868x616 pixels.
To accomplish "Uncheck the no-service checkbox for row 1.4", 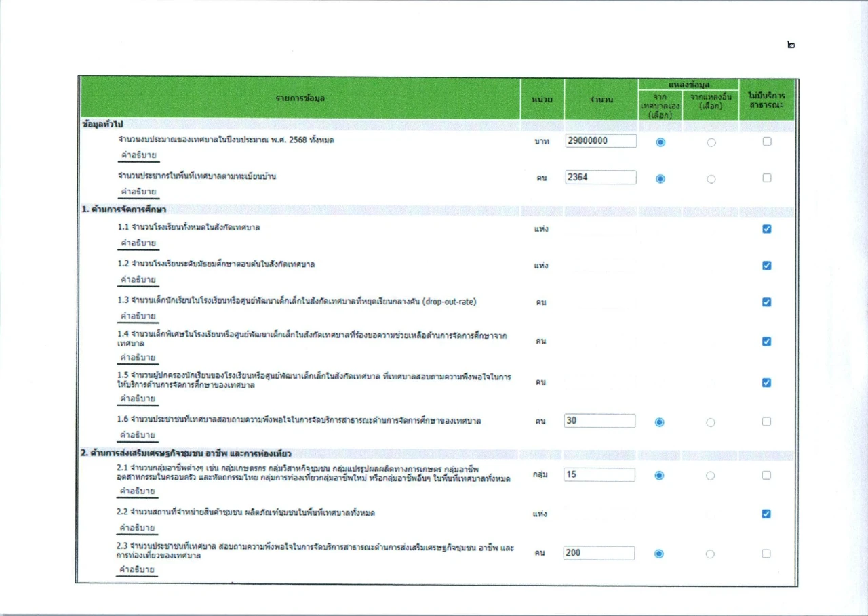I will pyautogui.click(x=767, y=342).
